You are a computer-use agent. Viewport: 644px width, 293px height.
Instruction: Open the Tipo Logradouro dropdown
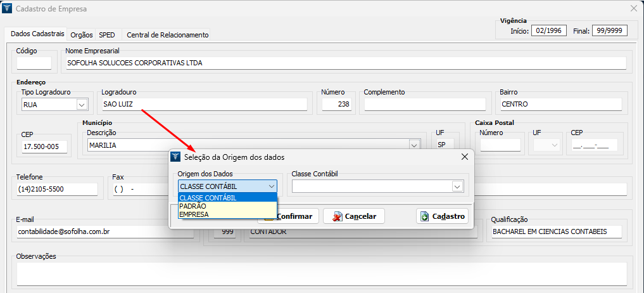(81, 105)
